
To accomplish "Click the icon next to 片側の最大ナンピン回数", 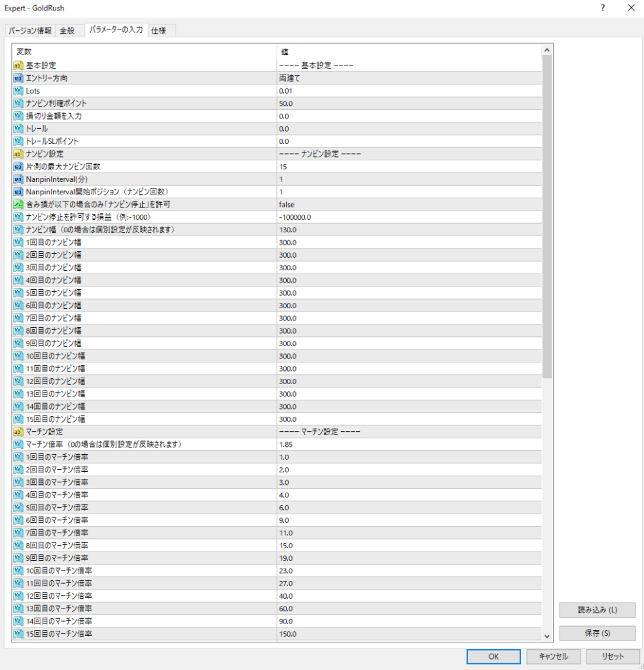I will pyautogui.click(x=18, y=167).
